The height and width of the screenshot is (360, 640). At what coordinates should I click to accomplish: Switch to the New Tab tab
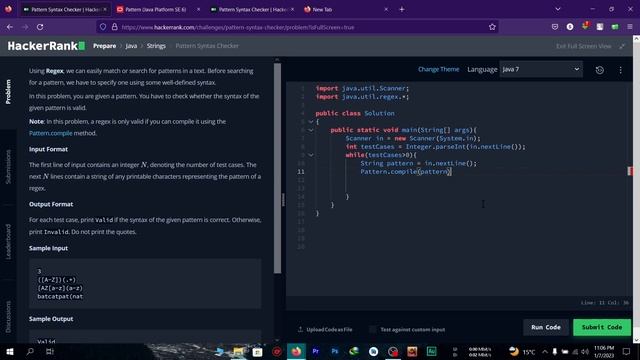pyautogui.click(x=345, y=9)
